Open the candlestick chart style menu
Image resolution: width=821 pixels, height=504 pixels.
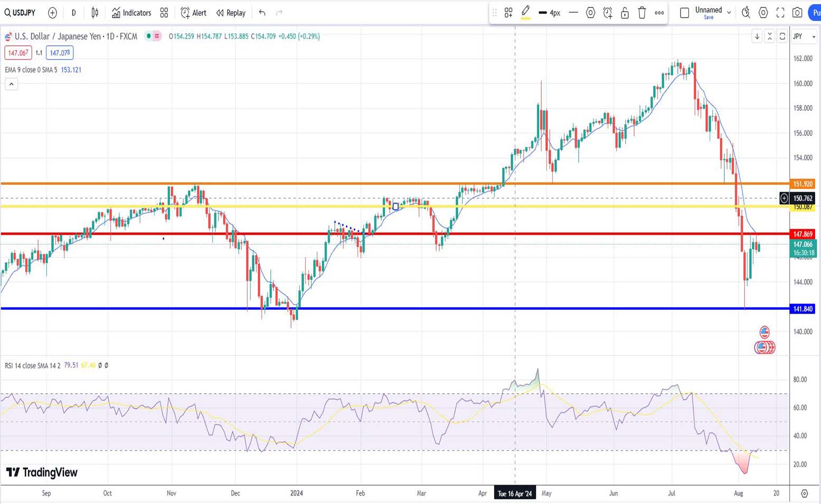[95, 13]
